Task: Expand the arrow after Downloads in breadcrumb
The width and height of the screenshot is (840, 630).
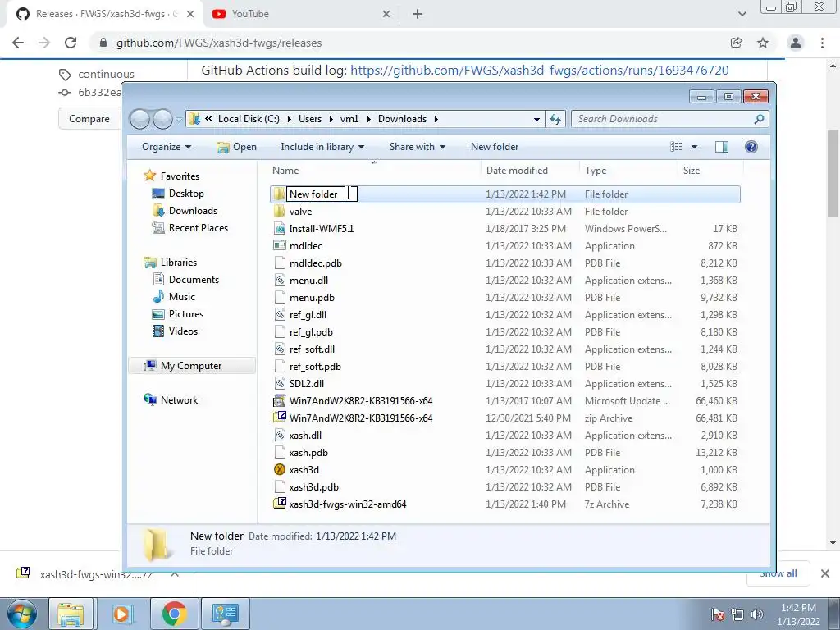Action: (x=436, y=119)
